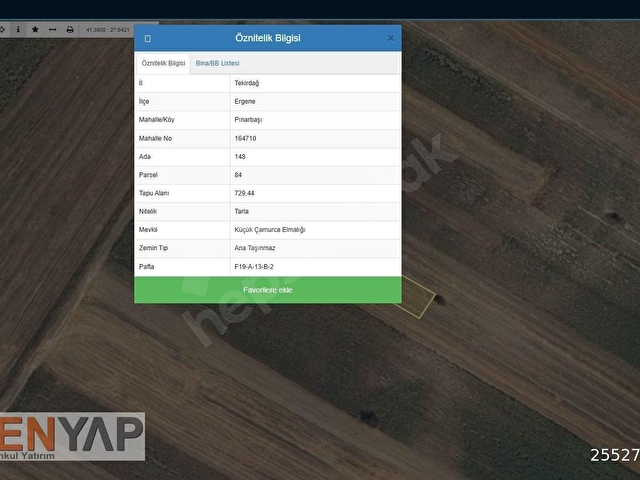Click Favorilere ekle button
The width and height of the screenshot is (640, 480).
pos(268,290)
